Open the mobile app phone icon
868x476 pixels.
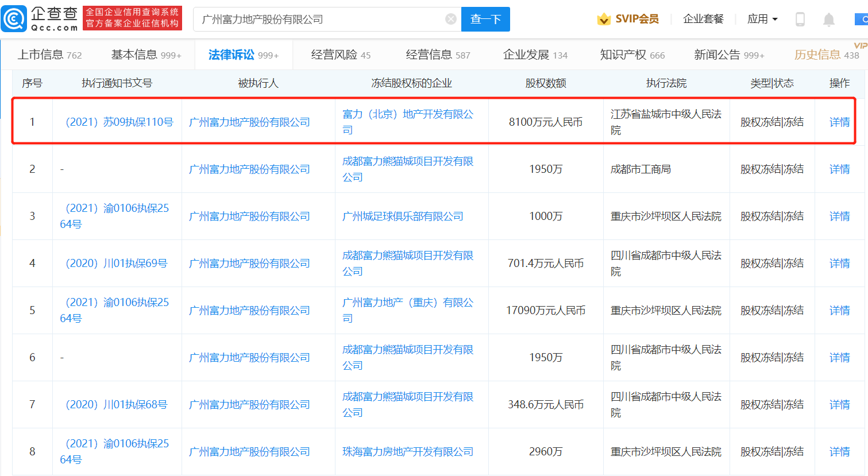800,19
